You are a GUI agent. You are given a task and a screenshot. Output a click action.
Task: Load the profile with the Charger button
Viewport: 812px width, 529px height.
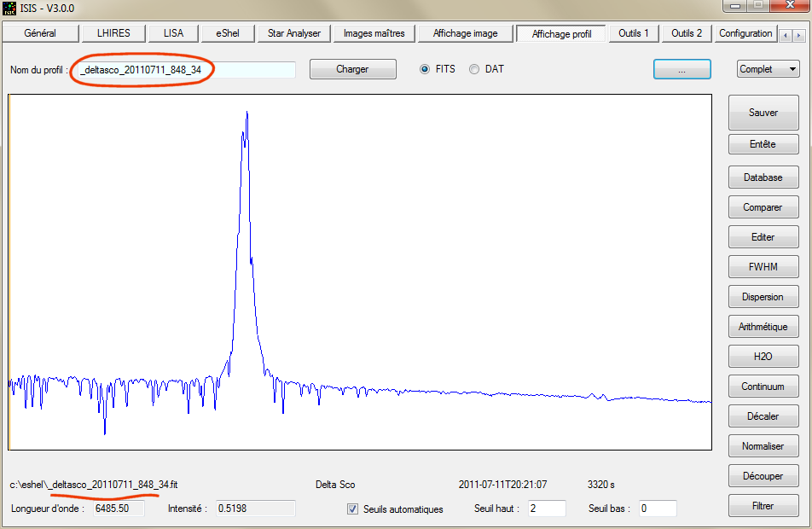(x=352, y=69)
